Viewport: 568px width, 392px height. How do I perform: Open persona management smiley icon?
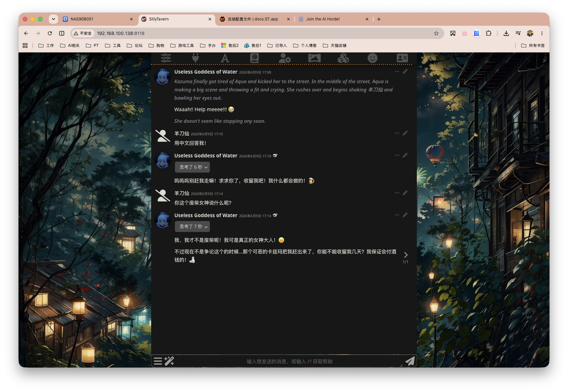point(373,58)
